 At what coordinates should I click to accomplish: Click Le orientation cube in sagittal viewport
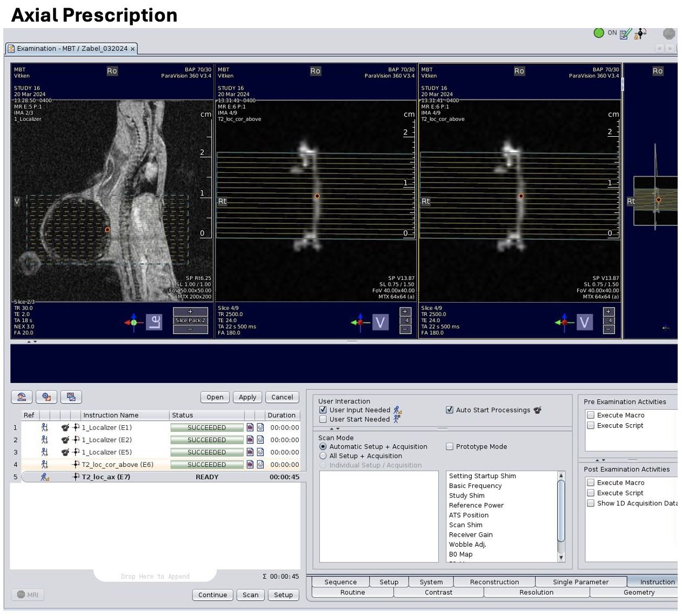point(154,323)
